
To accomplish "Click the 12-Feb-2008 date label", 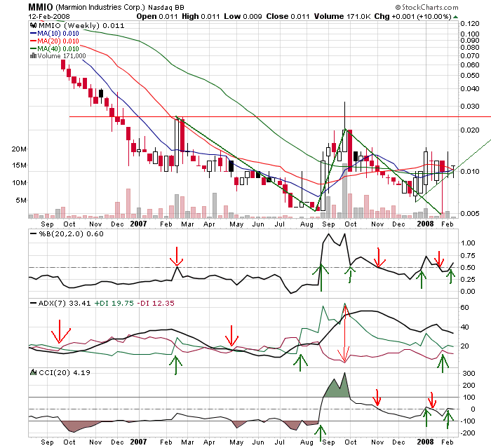I will point(49,16).
